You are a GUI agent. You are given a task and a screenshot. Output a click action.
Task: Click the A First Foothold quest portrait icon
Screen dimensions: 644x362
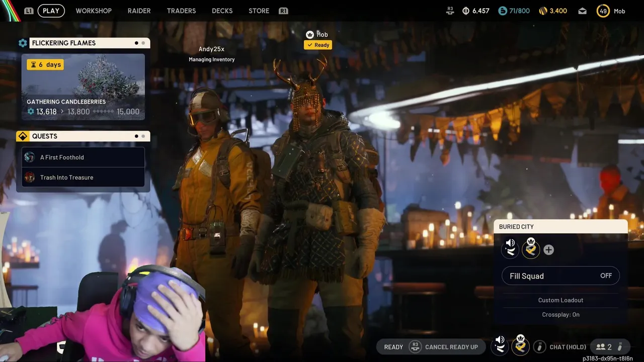point(30,157)
